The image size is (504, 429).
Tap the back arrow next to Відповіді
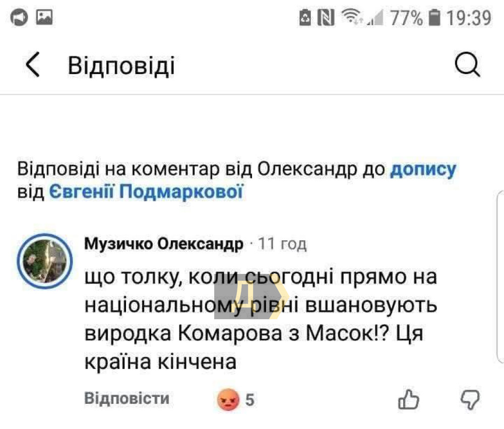click(x=33, y=65)
